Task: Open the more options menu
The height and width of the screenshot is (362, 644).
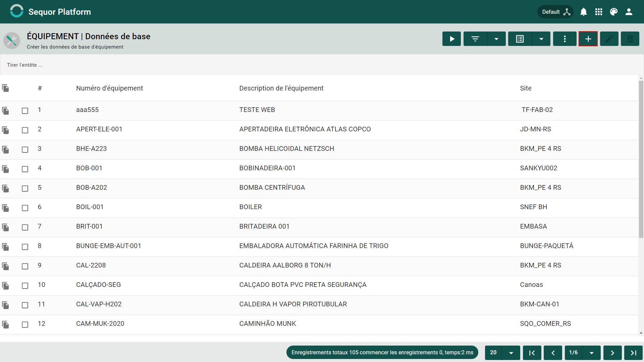Action: 565,39
